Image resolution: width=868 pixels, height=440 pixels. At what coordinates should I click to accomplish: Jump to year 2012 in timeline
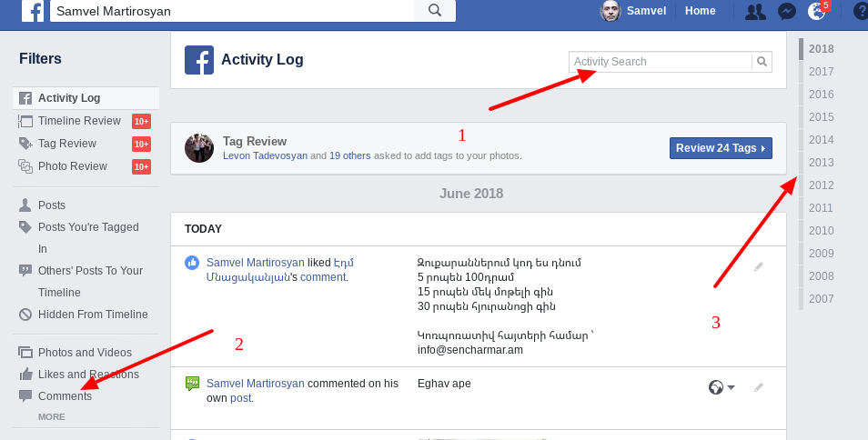pos(821,185)
